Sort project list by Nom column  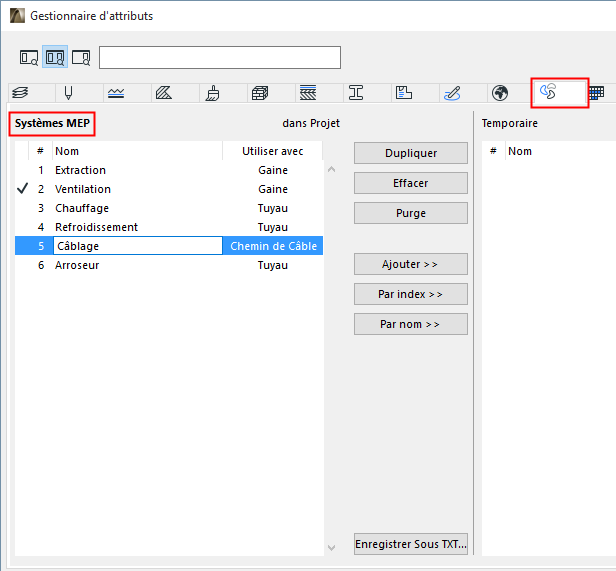(x=138, y=151)
